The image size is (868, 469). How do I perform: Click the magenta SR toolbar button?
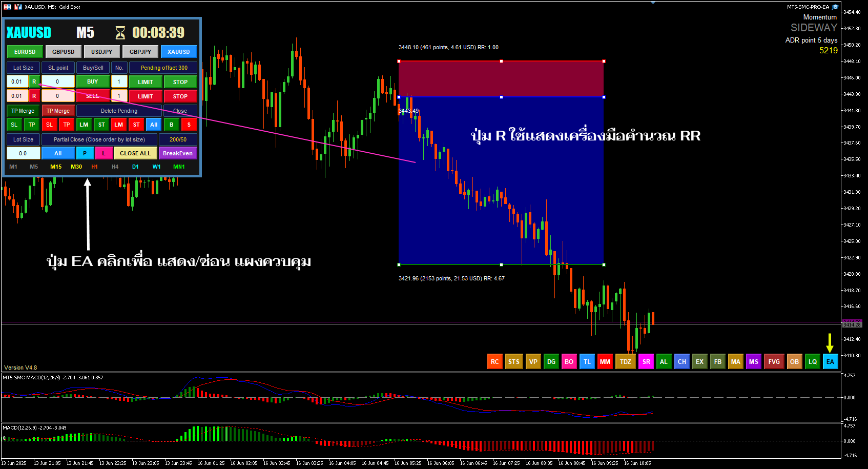click(646, 361)
